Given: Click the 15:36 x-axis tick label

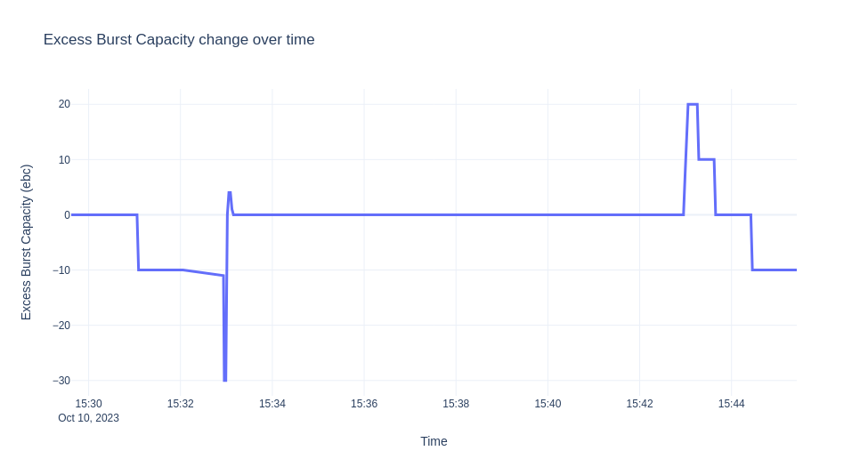Looking at the screenshot, I should click(x=364, y=404).
